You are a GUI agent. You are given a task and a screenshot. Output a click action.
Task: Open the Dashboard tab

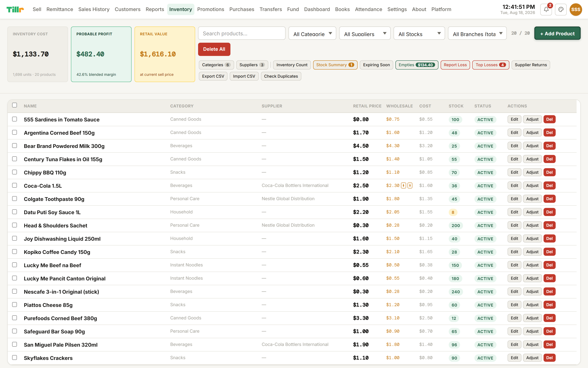317,10
